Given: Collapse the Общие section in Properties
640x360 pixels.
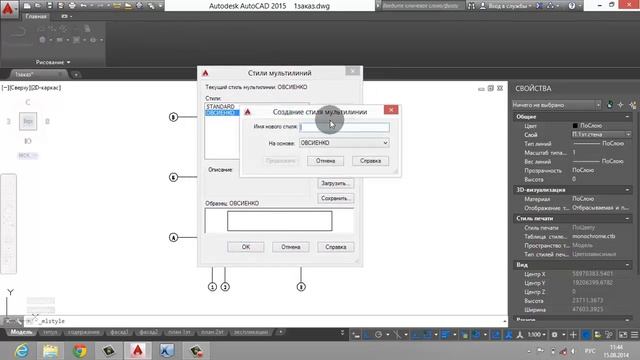Looking at the screenshot, I should tap(627, 117).
